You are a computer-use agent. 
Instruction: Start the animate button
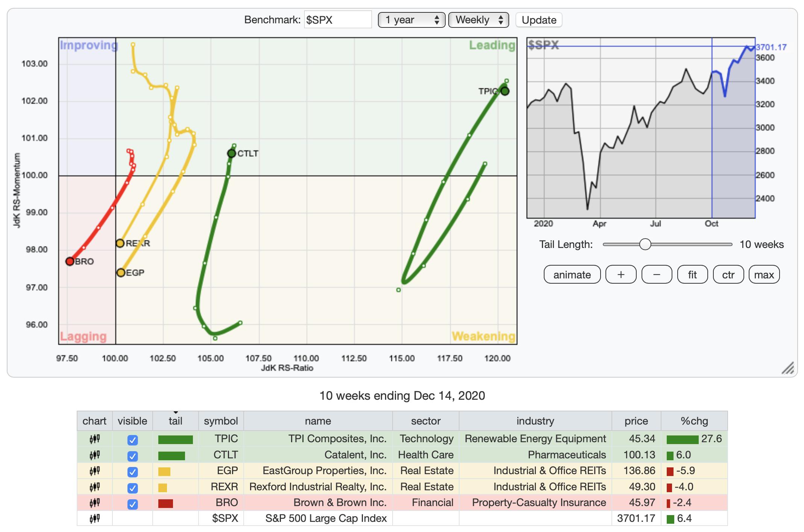[572, 275]
